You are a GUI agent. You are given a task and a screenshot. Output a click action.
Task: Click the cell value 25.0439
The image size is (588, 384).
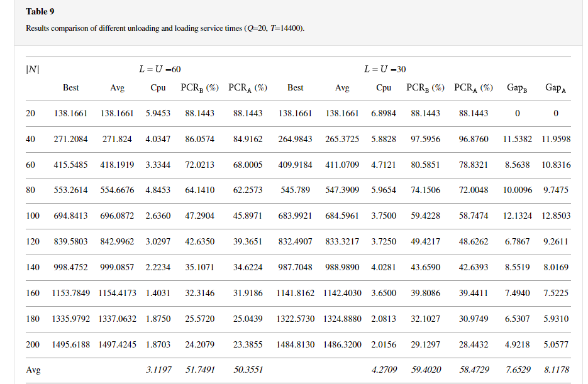248,319
